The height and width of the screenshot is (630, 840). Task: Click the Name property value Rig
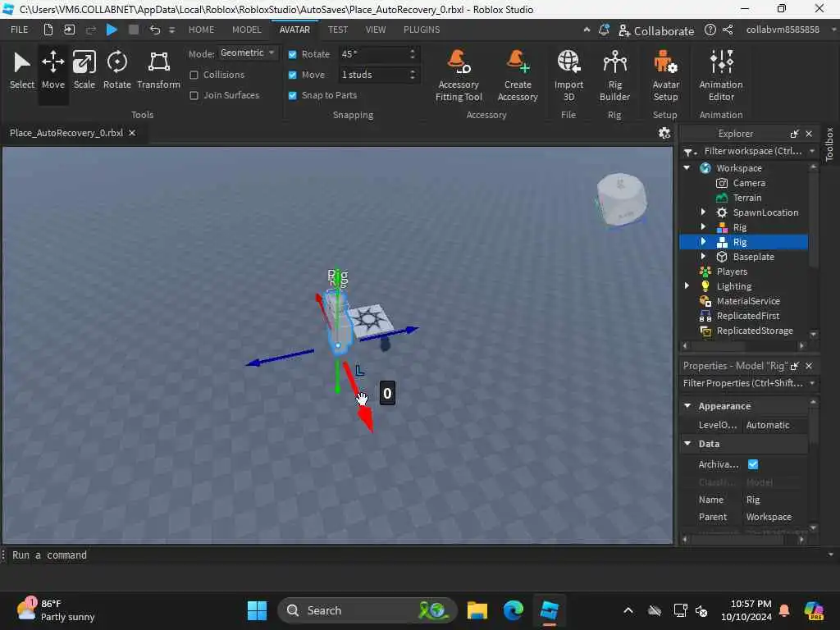click(775, 500)
